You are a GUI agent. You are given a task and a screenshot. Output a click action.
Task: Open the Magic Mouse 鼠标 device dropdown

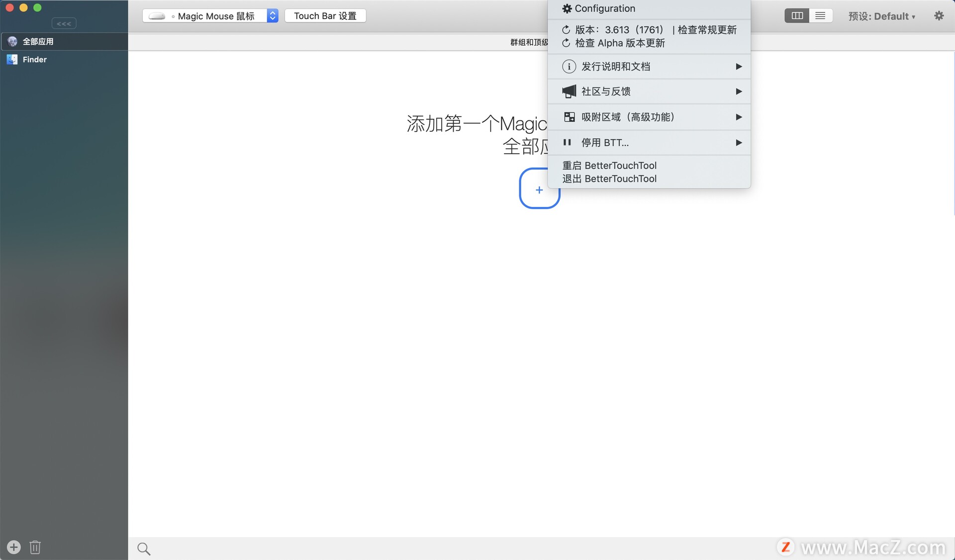tap(210, 16)
